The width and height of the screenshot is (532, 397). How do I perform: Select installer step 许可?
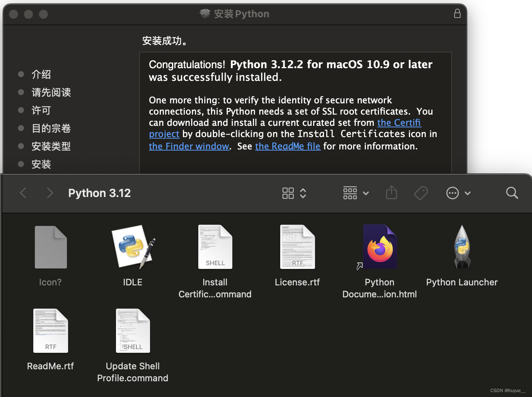coord(41,110)
